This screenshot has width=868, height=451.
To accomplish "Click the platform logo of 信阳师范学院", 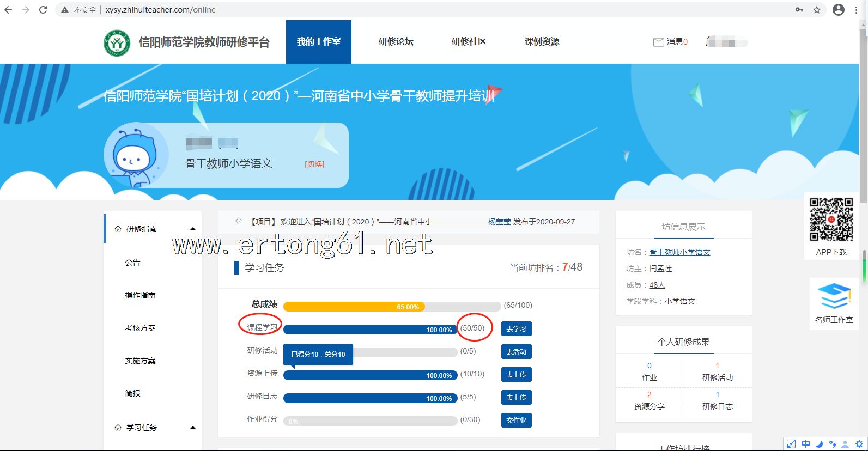I will click(117, 42).
